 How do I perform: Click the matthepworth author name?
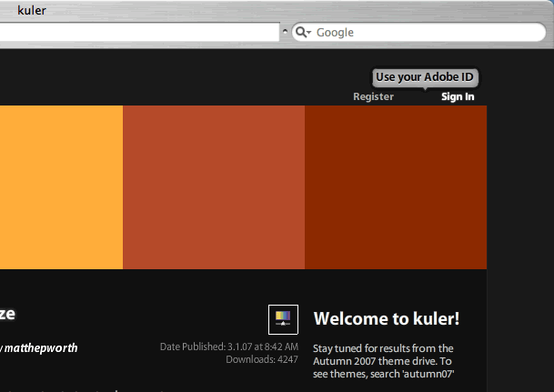point(41,348)
